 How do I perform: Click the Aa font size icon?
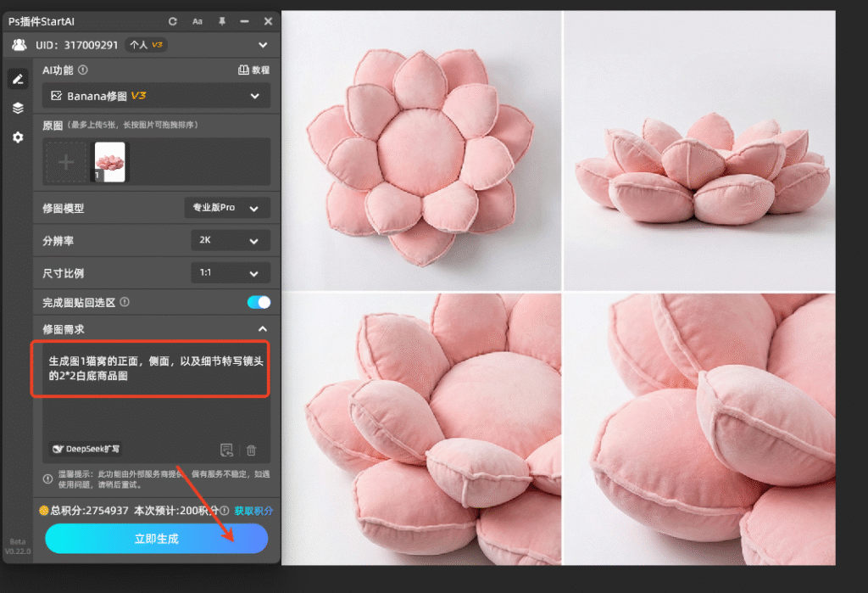pos(198,21)
